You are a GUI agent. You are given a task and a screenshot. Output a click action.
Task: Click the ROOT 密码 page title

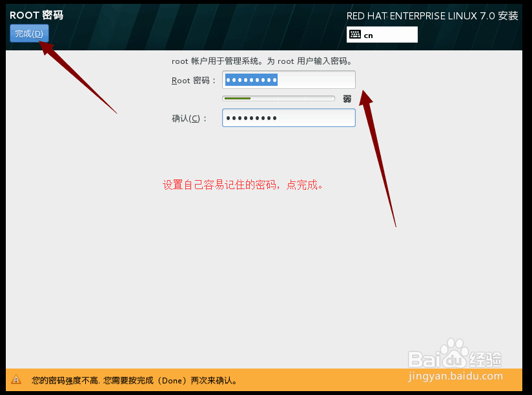36,15
